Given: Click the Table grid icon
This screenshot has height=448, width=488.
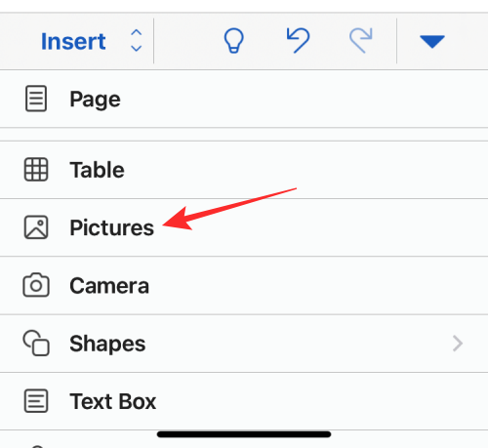Looking at the screenshot, I should click(x=36, y=170).
